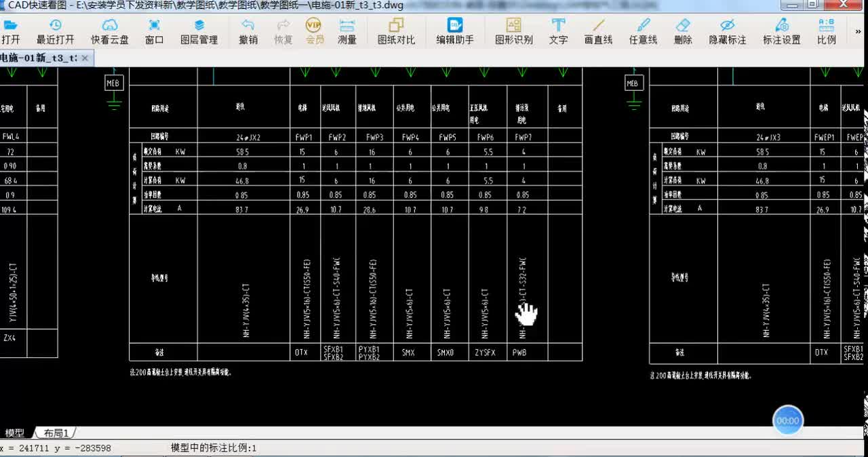Image resolution: width=868 pixels, height=457 pixels.
Task: Click the MEB box in right diagram
Action: click(x=633, y=83)
